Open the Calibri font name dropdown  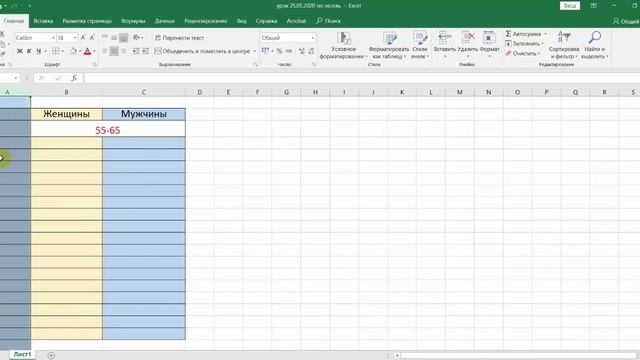point(53,38)
